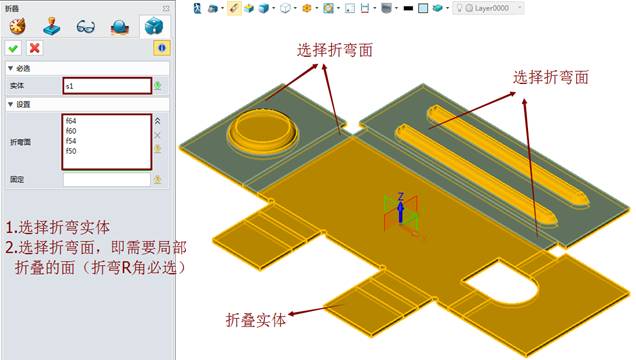Screen dimensions: 636x360
Task: Click the square with corner dots icon
Action: 350,8
